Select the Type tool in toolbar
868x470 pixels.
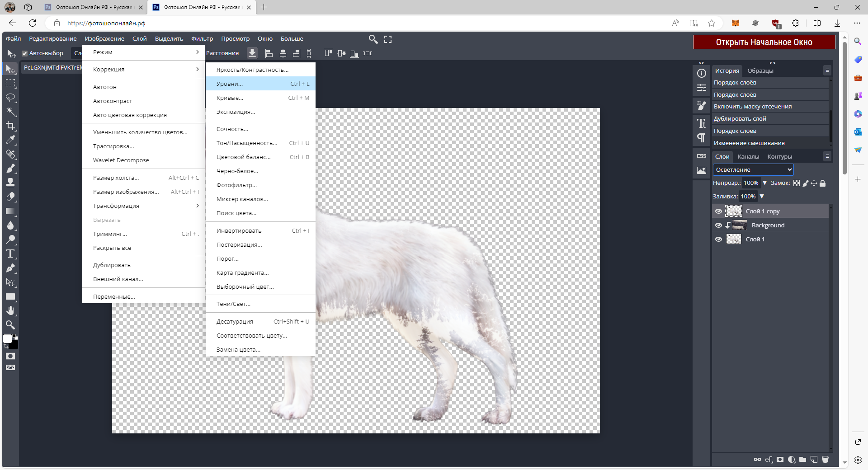[x=10, y=254]
